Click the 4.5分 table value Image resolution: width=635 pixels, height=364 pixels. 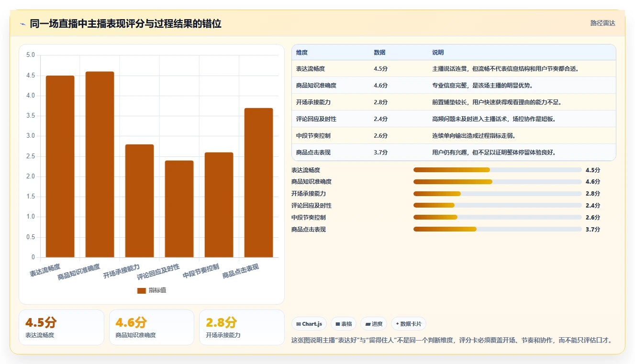click(x=381, y=69)
